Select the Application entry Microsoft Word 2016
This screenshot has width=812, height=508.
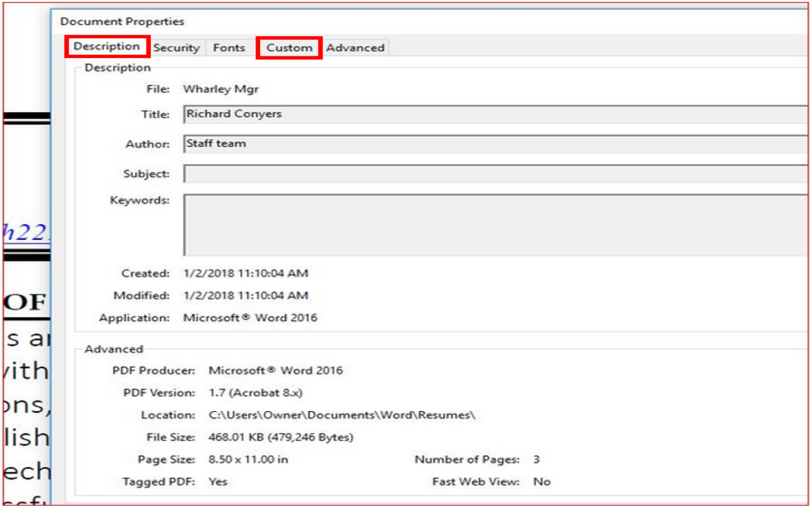250,317
